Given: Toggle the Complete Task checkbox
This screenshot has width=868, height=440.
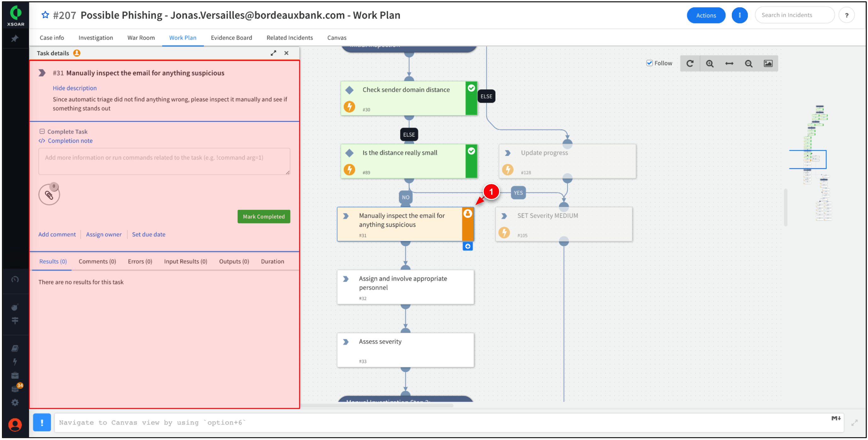Looking at the screenshot, I should (42, 131).
